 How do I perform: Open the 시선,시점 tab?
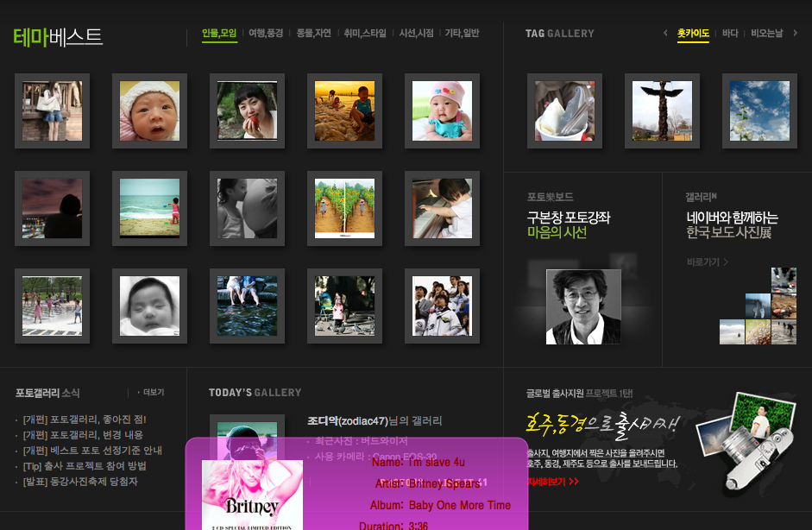coord(416,33)
